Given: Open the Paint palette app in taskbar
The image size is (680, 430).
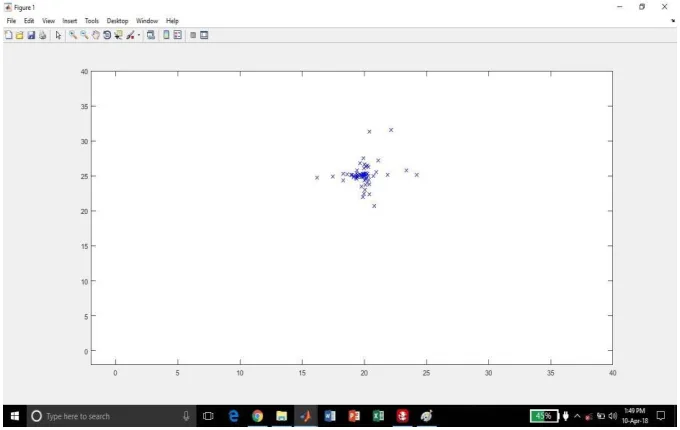Looking at the screenshot, I should coord(427,416).
